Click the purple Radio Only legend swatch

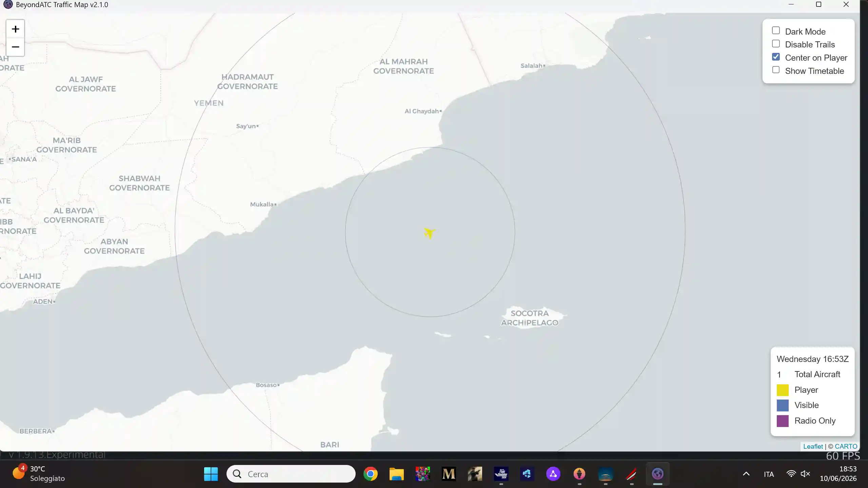(x=783, y=421)
